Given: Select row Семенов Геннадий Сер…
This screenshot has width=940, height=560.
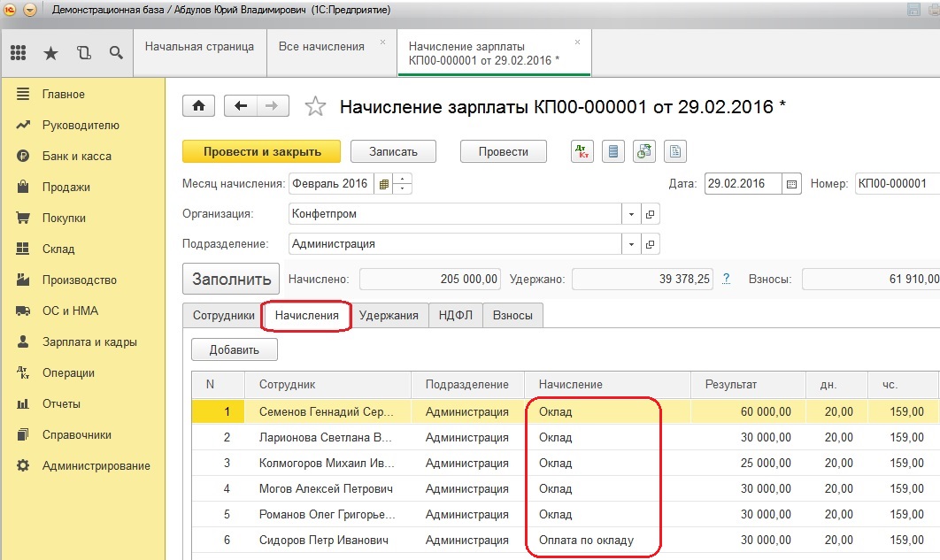Looking at the screenshot, I should point(566,411).
